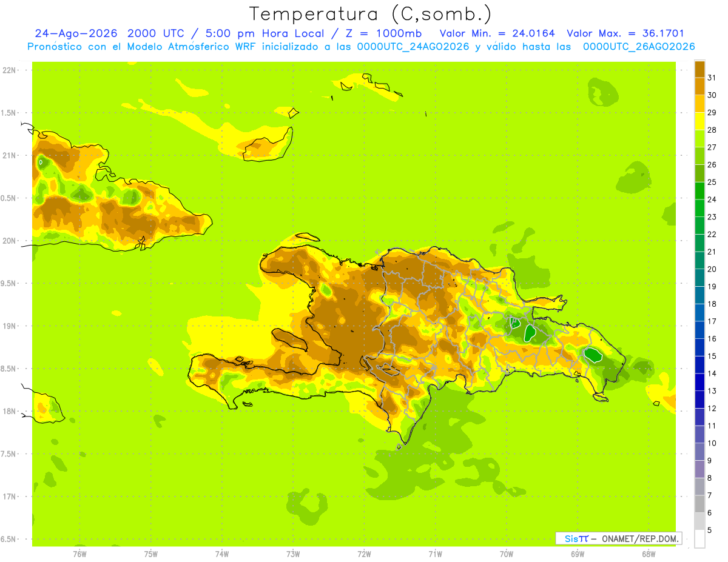The image size is (728, 562).
Task: Click the SisTT ONAMET/REP.DOM. watermark label
Action: point(619,538)
